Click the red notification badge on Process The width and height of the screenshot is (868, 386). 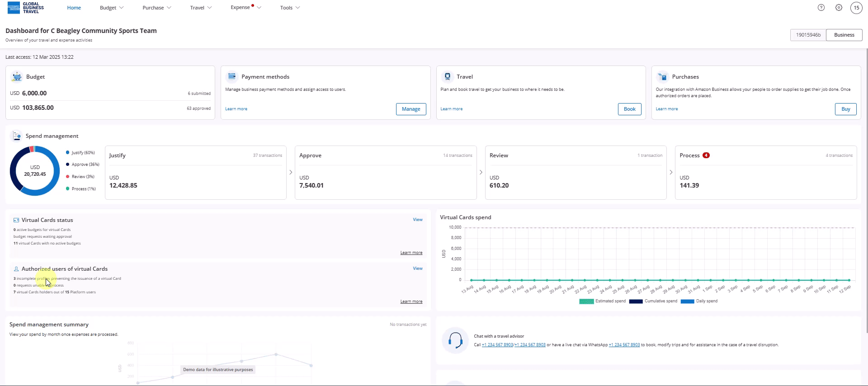coord(706,155)
